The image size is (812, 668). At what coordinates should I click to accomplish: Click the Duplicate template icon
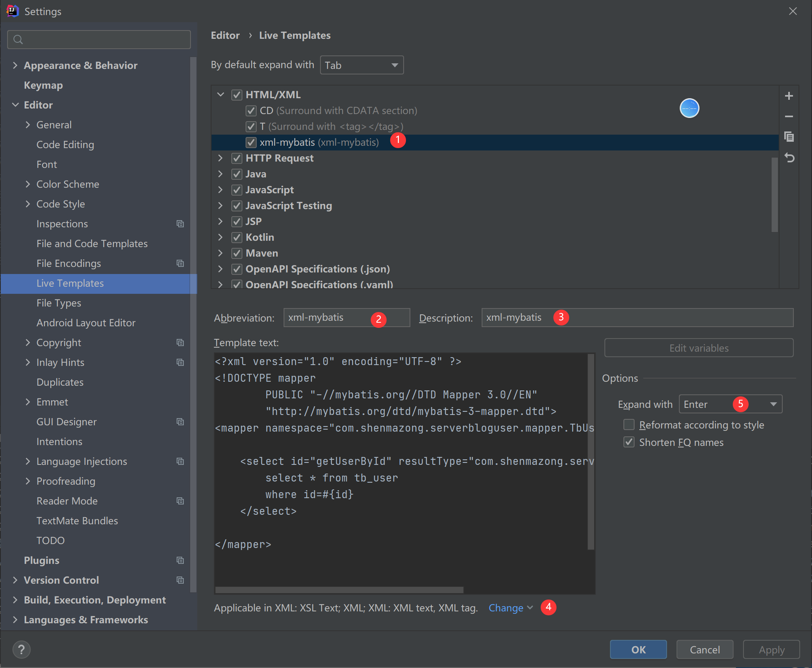click(789, 137)
